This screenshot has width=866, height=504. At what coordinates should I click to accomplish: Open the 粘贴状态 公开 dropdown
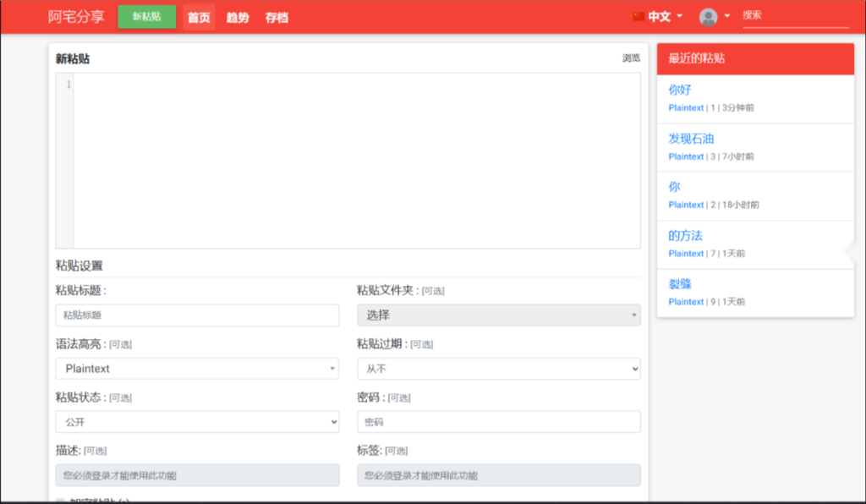pos(197,421)
